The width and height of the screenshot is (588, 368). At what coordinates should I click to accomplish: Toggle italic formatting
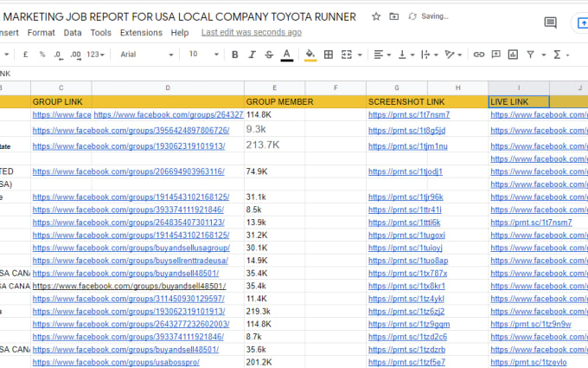click(x=252, y=55)
